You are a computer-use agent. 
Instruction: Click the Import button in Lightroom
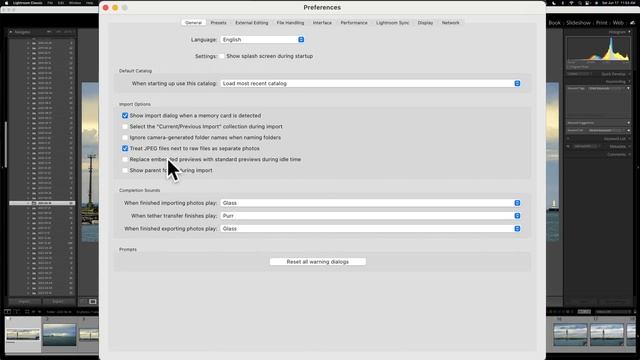(x=24, y=302)
